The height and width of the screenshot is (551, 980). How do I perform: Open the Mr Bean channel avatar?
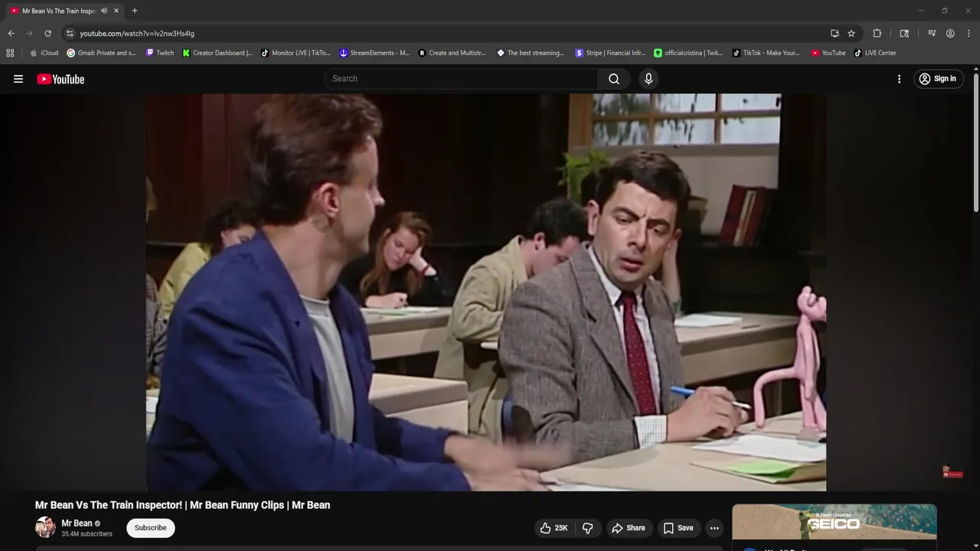(x=45, y=527)
